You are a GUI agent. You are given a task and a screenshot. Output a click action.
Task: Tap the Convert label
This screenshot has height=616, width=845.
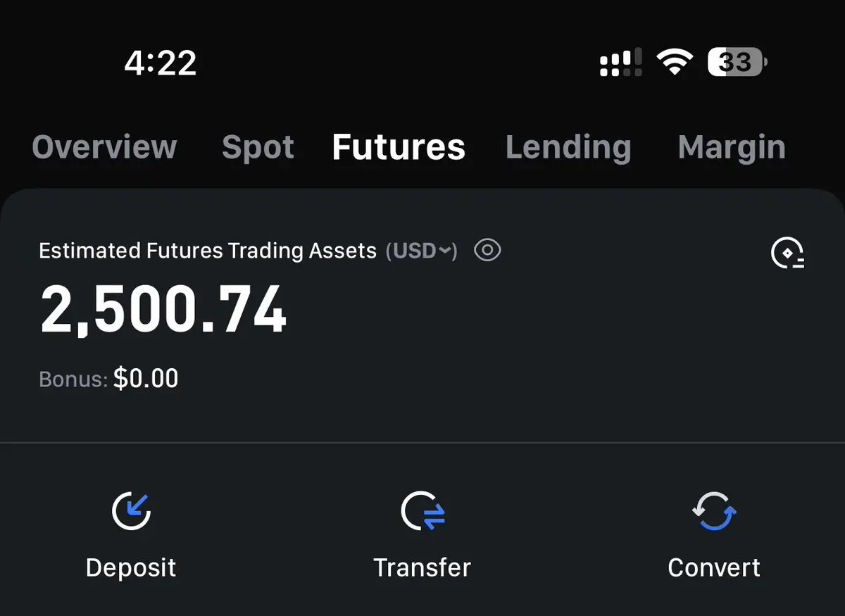click(x=714, y=567)
